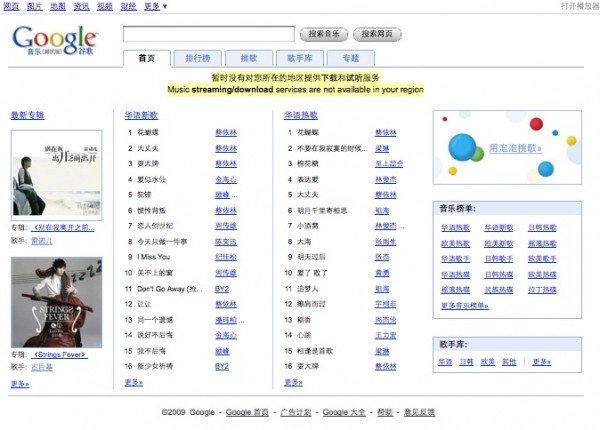Screen dimensions: 600x430
Task: Open 王力宏 artist link for 心跳
Action: [385, 336]
